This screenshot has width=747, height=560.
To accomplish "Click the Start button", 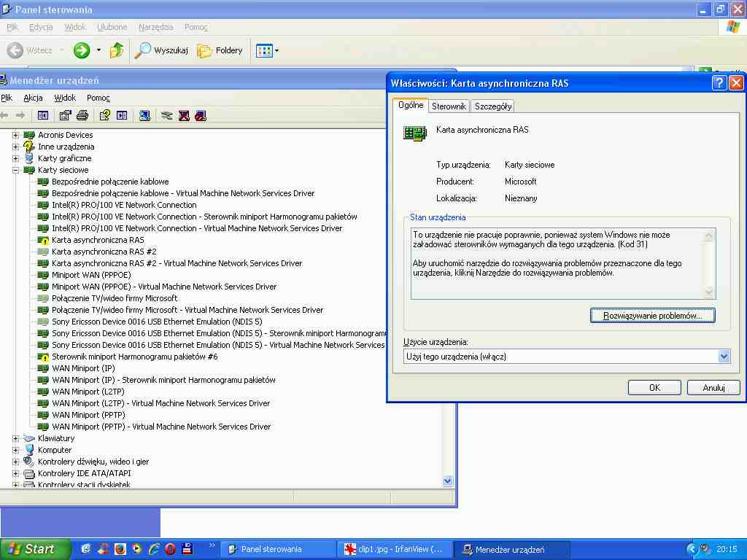I will point(35,549).
